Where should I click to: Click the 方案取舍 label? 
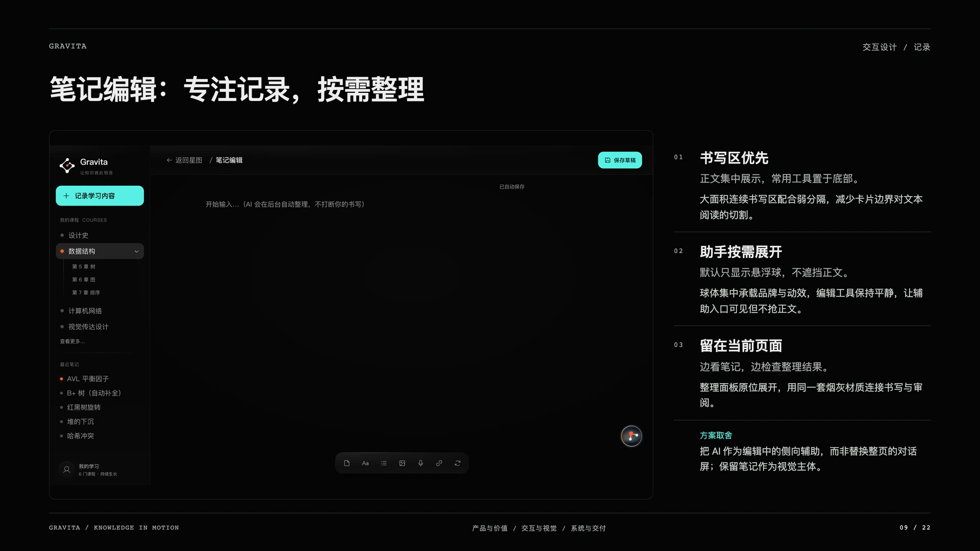tap(716, 435)
